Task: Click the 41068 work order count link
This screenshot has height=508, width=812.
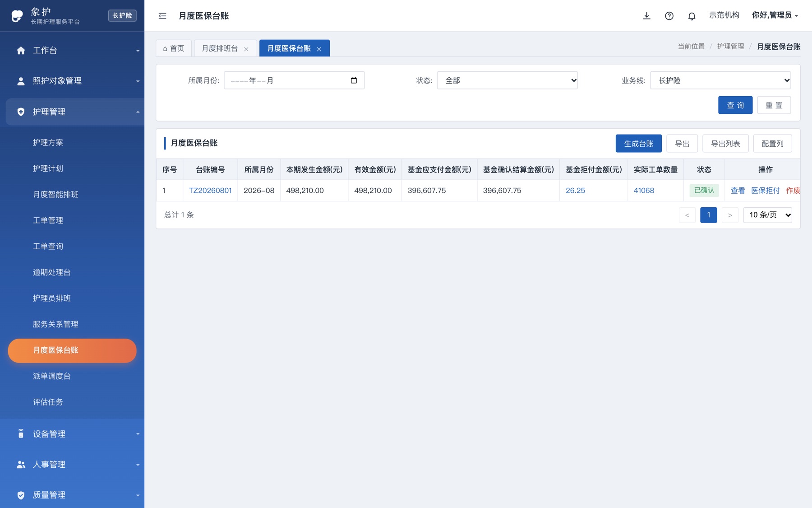Action: pos(644,191)
